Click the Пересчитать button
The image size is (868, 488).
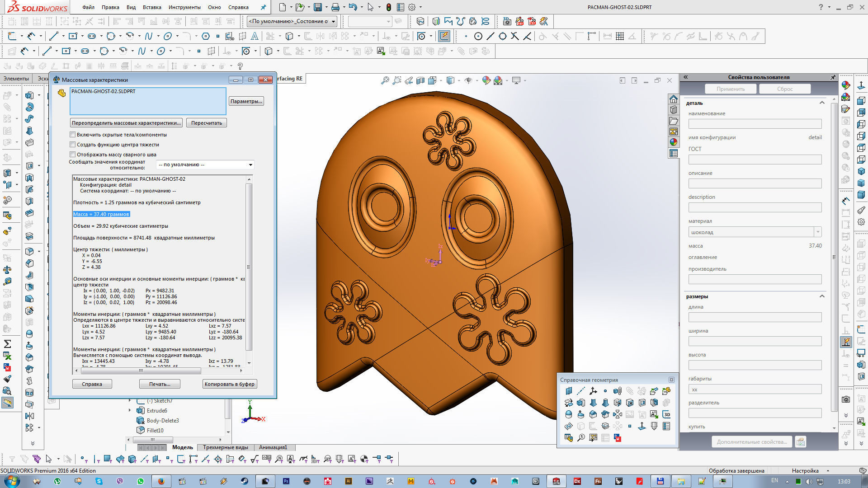tap(207, 123)
